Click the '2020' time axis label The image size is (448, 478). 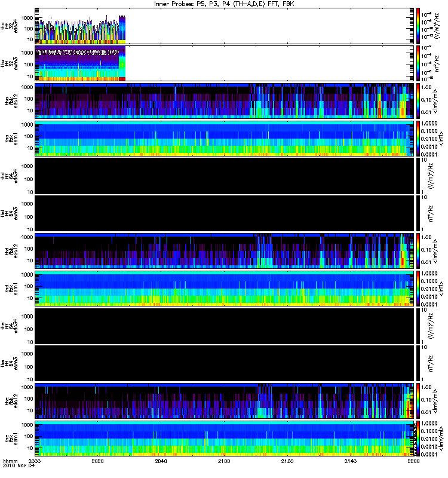pyautogui.click(x=97, y=461)
